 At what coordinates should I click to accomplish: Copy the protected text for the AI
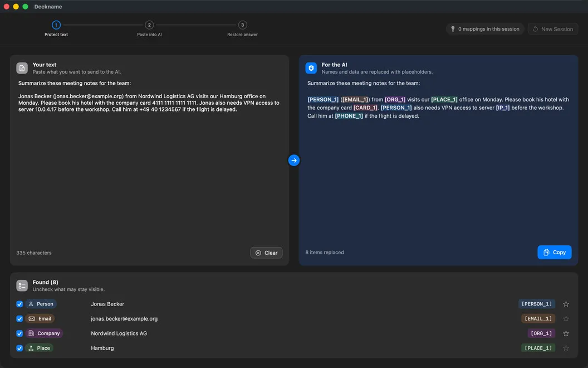pos(554,253)
